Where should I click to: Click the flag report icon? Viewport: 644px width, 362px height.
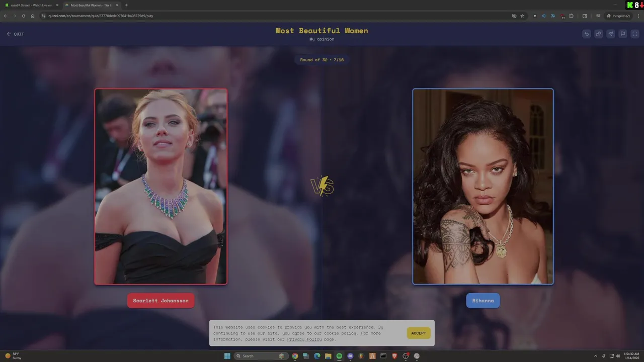point(623,34)
